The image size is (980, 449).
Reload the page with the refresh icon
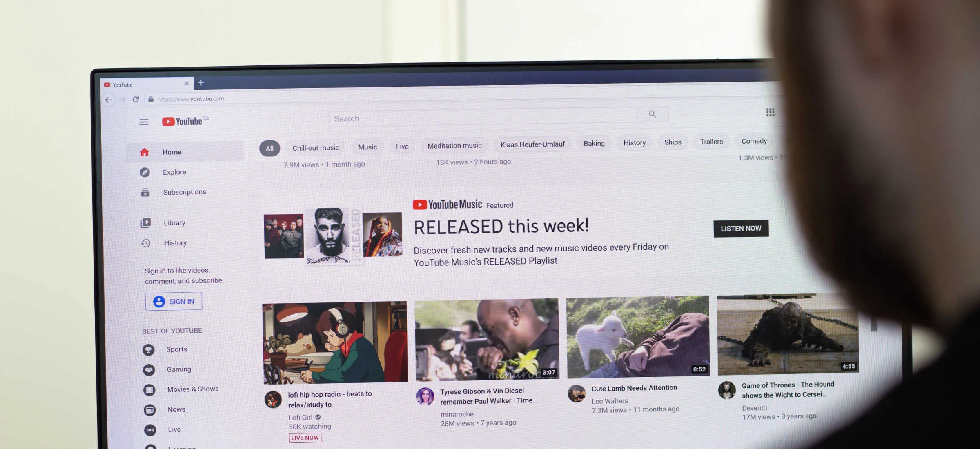click(x=136, y=99)
